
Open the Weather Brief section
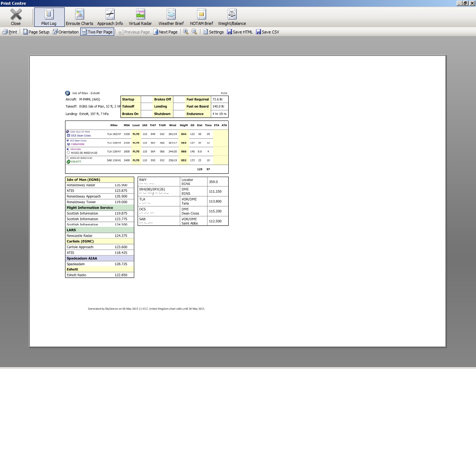[171, 17]
